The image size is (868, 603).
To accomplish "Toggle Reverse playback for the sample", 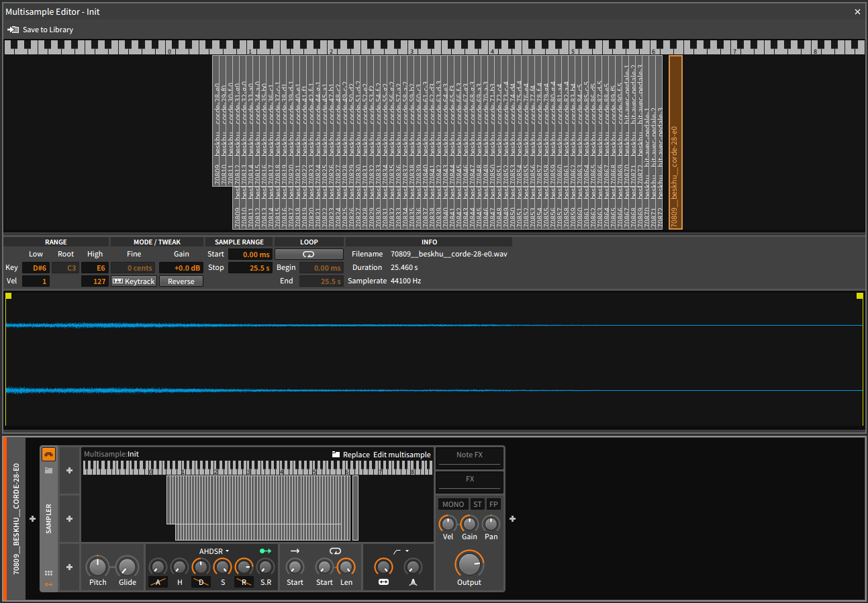I will coord(181,281).
